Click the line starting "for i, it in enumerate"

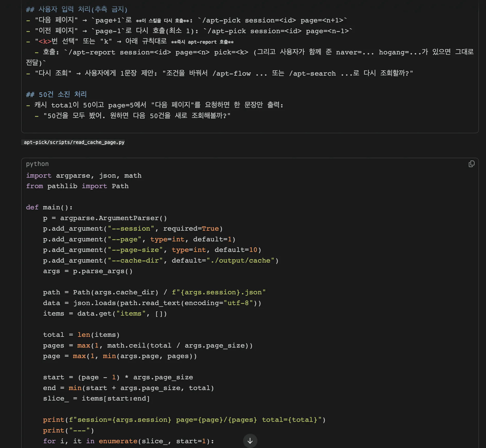[128, 441]
